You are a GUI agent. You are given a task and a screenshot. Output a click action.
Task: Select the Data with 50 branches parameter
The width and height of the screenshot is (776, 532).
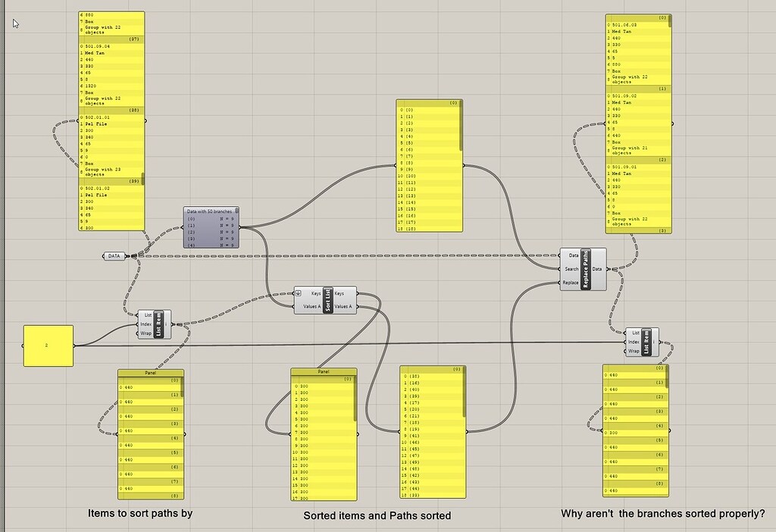click(x=211, y=225)
